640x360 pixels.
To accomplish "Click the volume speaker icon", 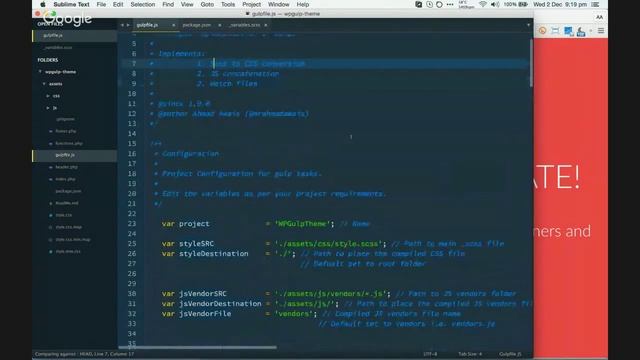I will point(495,4).
